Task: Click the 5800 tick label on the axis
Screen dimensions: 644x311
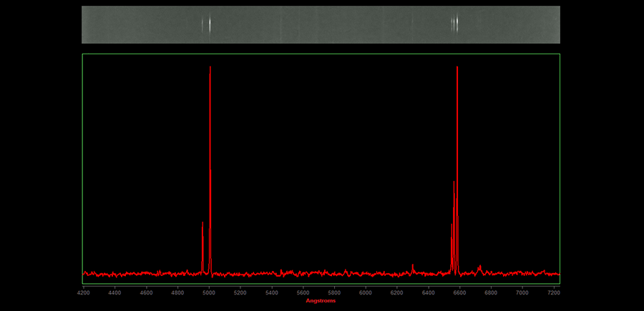Action: point(334,292)
